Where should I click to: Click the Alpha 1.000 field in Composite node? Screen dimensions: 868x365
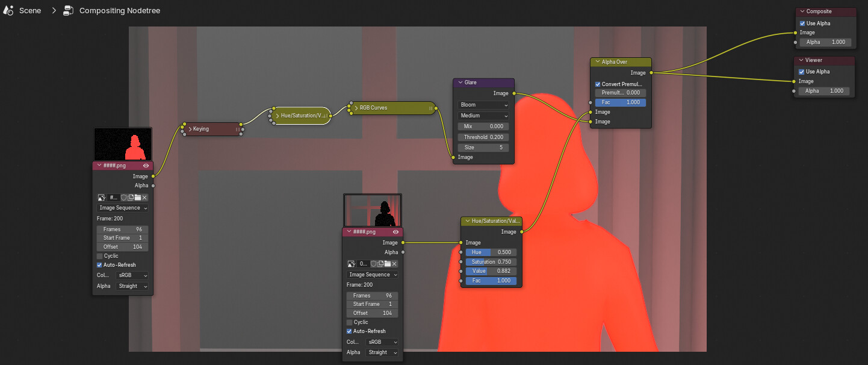click(825, 43)
